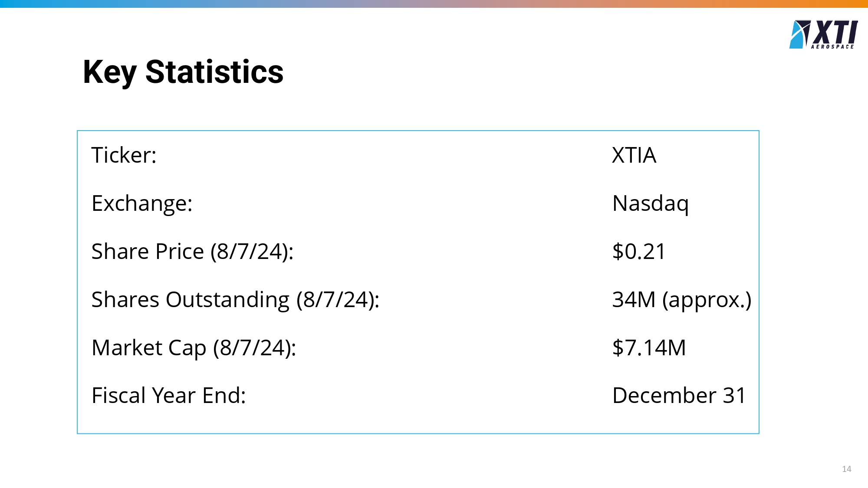Select the $0.21 share price value

pos(638,252)
